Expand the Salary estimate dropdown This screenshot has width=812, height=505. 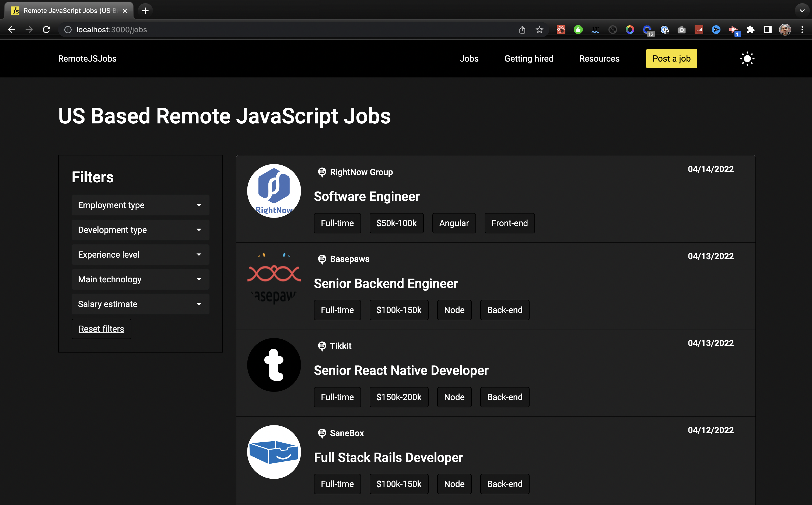click(140, 304)
